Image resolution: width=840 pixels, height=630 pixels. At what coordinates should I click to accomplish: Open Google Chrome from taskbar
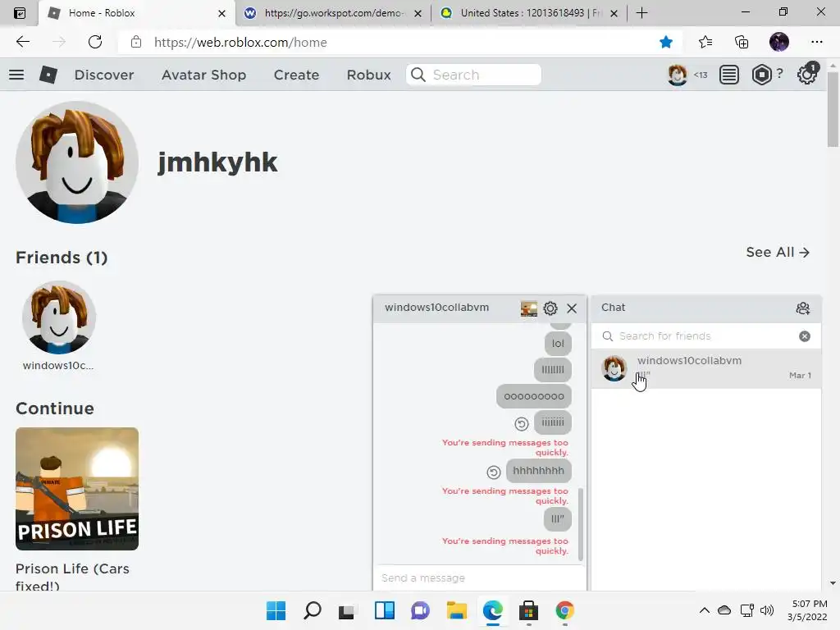tap(564, 610)
